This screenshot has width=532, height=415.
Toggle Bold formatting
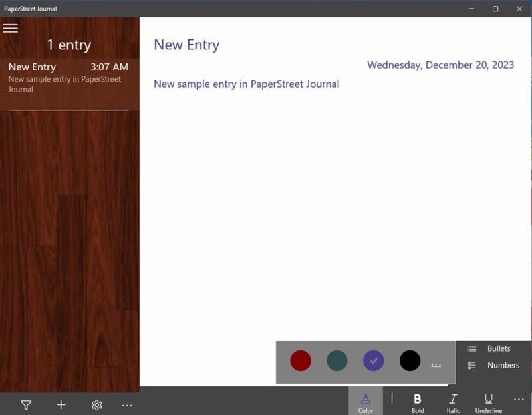tap(418, 404)
